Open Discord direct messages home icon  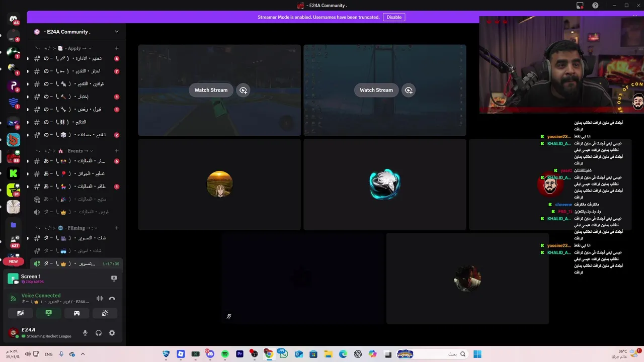coord(14,19)
